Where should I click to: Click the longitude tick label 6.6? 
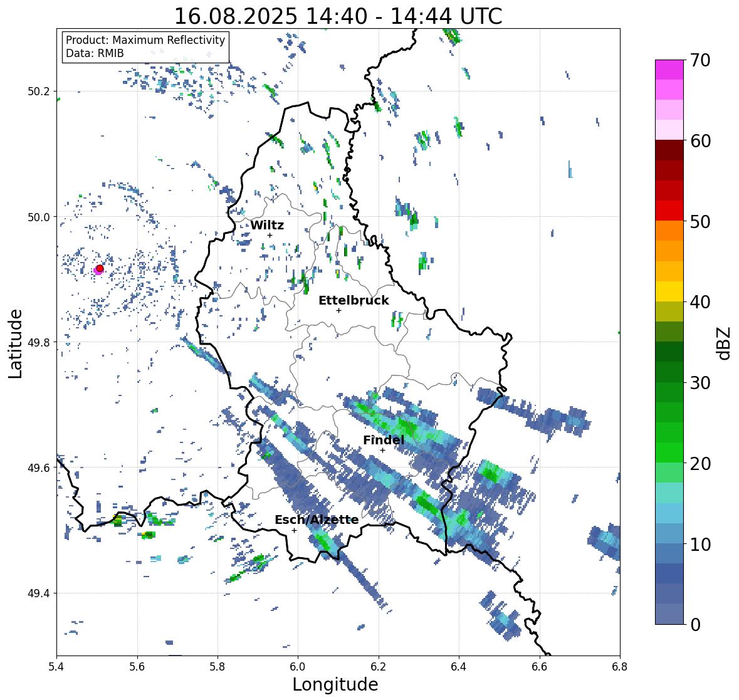click(x=540, y=666)
